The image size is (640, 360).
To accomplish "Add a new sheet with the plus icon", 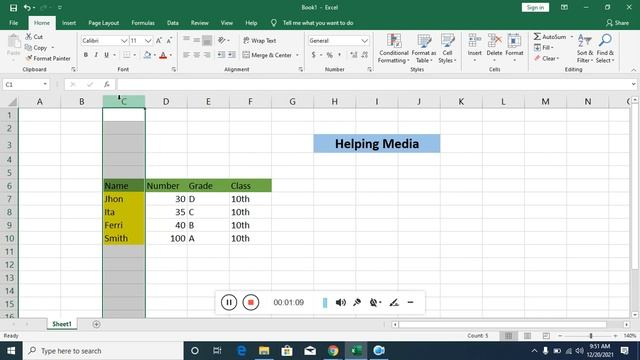I will 96,324.
